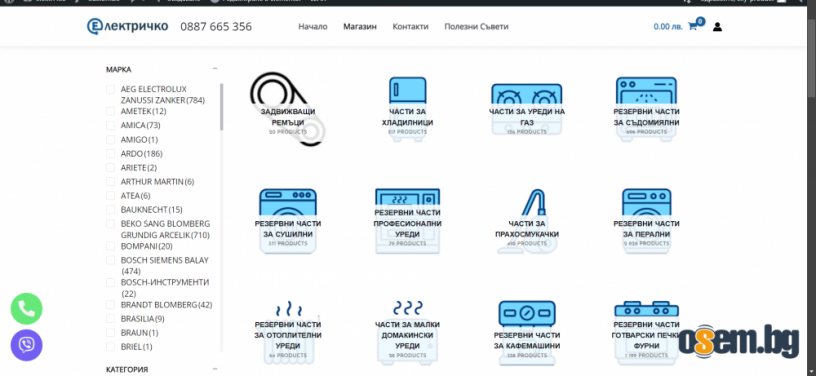Tap the green phone call button
The height and width of the screenshot is (376, 816).
pyautogui.click(x=27, y=309)
